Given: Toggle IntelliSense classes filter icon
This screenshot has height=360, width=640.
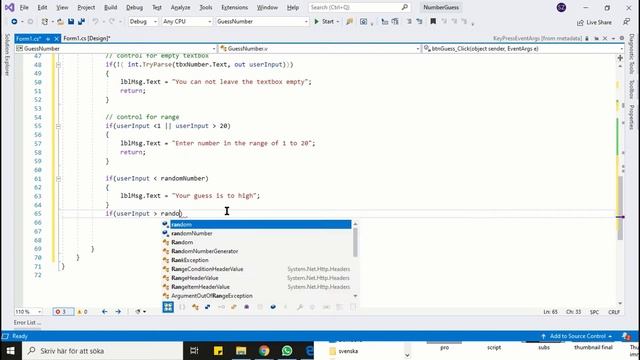Looking at the screenshot, I should (195, 307).
